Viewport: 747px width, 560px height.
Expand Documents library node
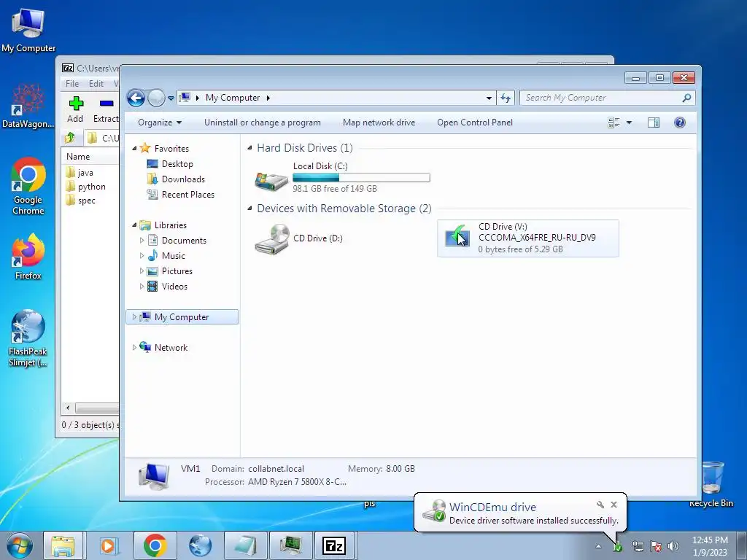(142, 241)
